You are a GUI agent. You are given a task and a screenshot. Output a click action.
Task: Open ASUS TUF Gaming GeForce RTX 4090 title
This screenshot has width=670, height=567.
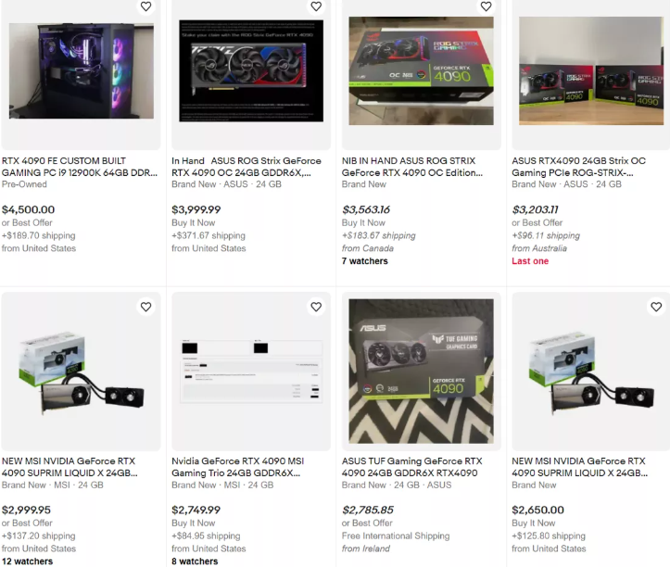pos(412,467)
